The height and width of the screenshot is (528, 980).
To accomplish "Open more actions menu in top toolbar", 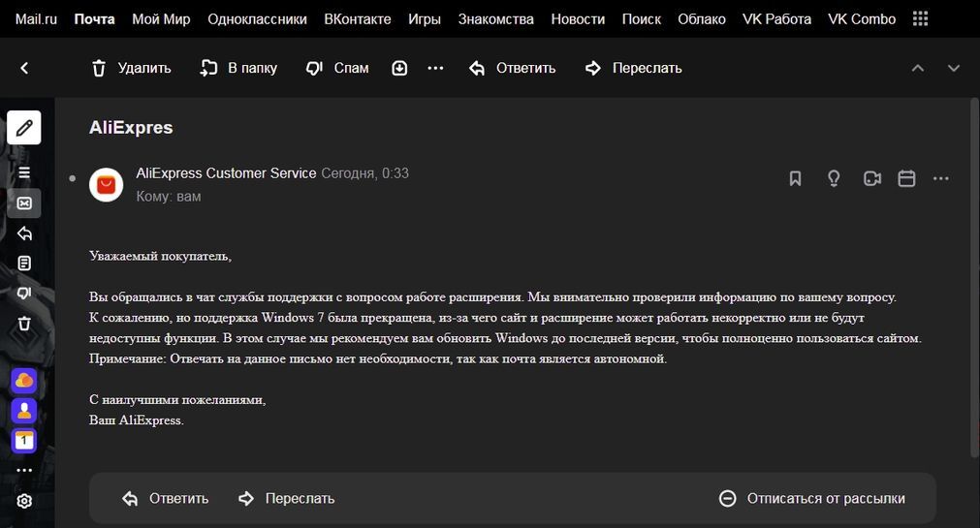I will [435, 68].
